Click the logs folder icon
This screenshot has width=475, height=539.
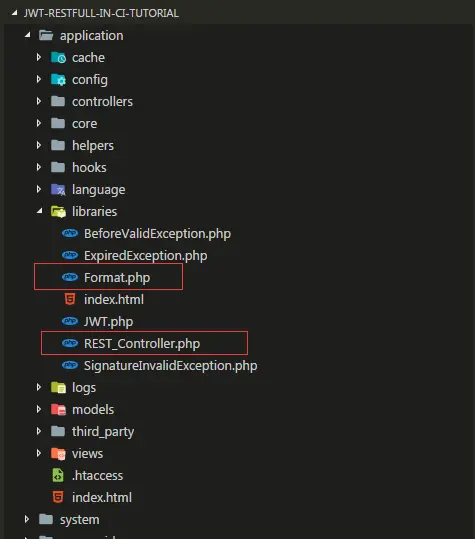point(58,387)
